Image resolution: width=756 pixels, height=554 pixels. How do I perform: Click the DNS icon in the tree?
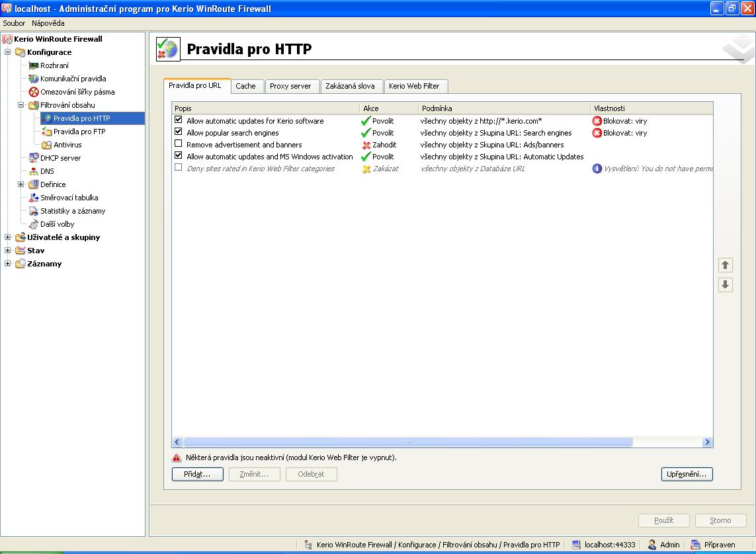click(33, 171)
